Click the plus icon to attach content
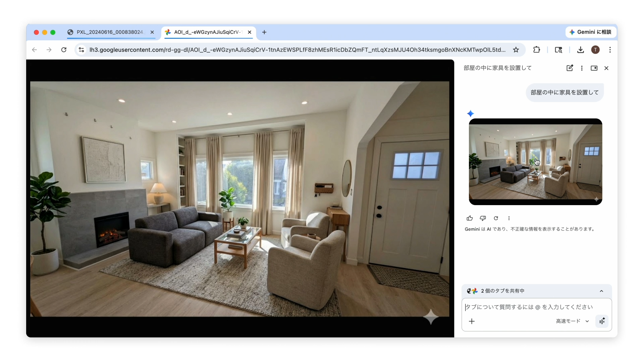This screenshot has height=362, width=644. 472,321
